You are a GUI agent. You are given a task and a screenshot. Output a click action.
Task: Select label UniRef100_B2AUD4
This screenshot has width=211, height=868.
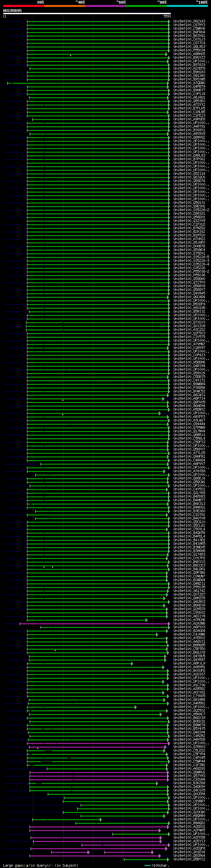[190, 631]
